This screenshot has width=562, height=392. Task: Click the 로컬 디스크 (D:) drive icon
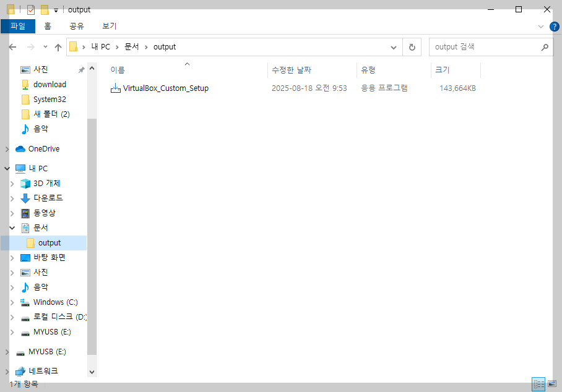coord(25,318)
